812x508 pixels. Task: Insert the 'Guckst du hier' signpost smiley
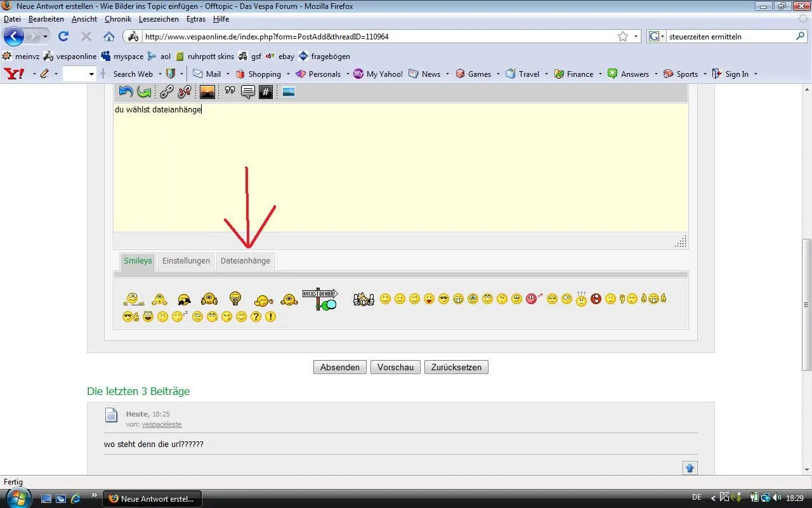(320, 299)
